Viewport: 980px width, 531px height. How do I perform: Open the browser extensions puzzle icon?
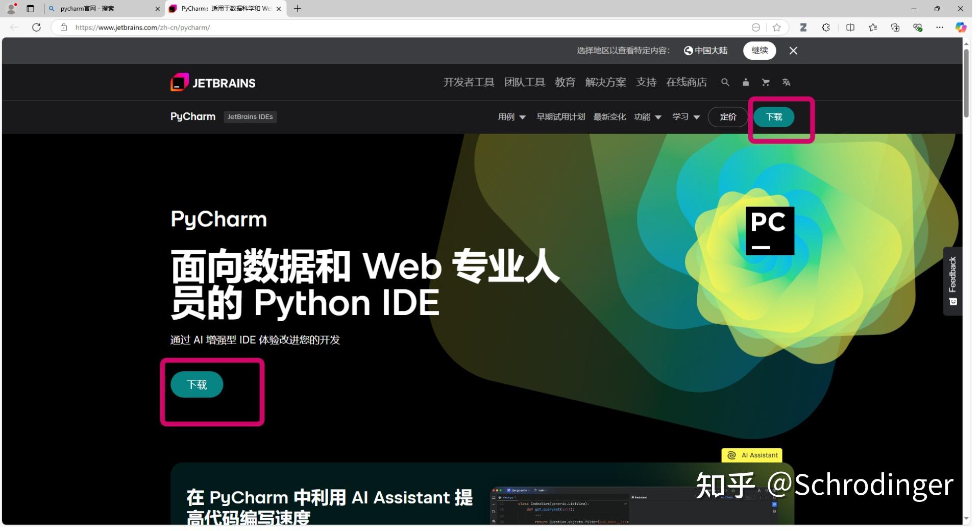pyautogui.click(x=826, y=27)
